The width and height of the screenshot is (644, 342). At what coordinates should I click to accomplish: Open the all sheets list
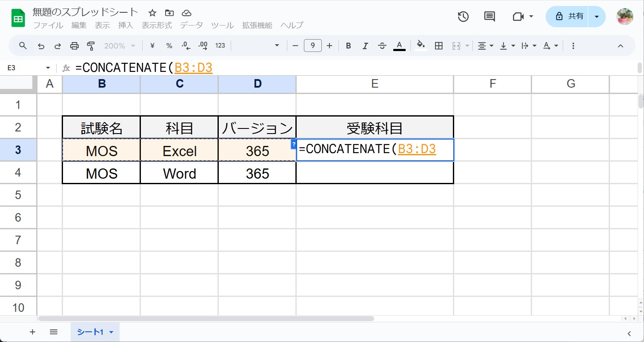54,332
